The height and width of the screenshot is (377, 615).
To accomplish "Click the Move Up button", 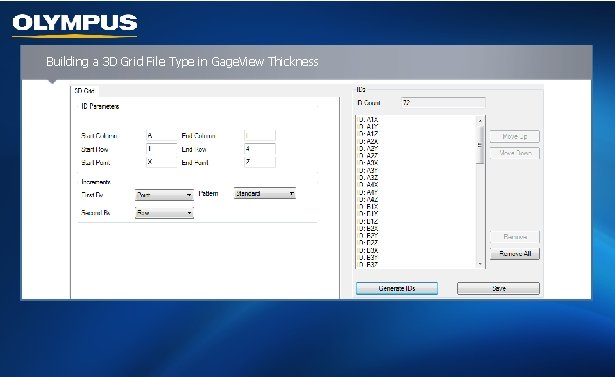I will coord(515,137).
